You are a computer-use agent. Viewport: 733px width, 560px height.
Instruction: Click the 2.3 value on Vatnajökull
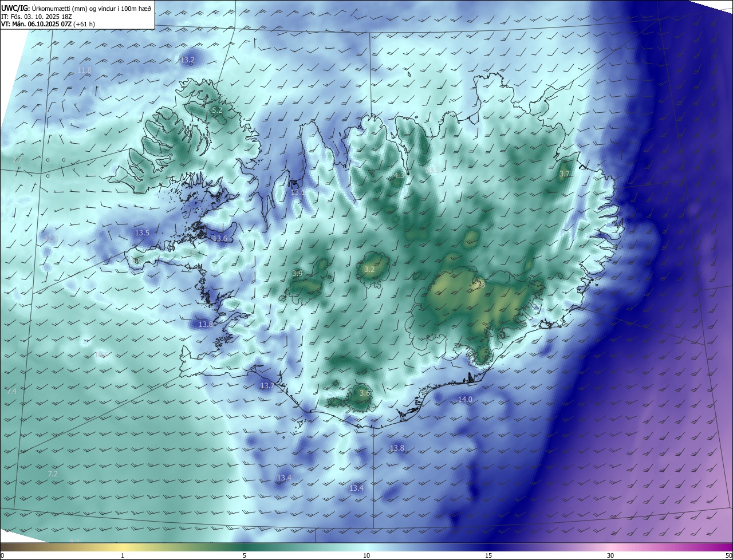[x=480, y=283]
